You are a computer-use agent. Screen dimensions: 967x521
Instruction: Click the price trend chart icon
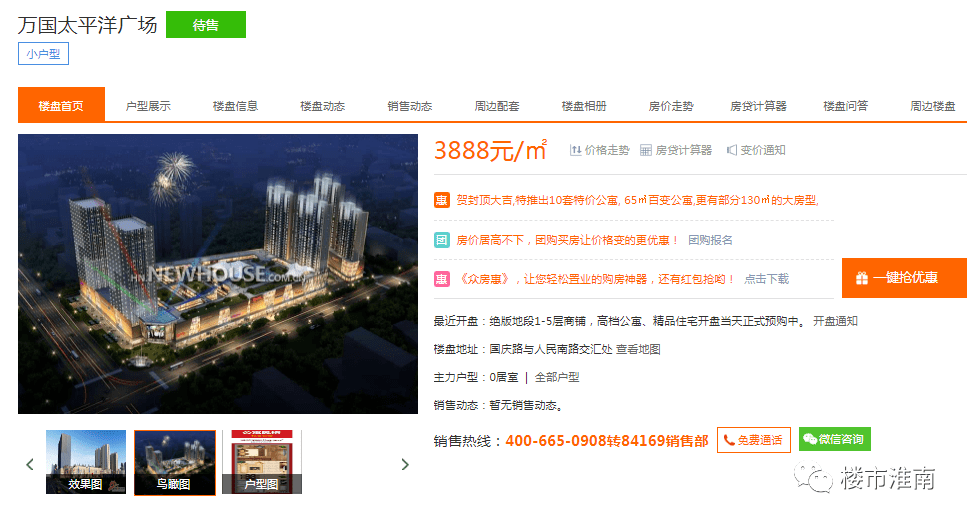(x=575, y=150)
